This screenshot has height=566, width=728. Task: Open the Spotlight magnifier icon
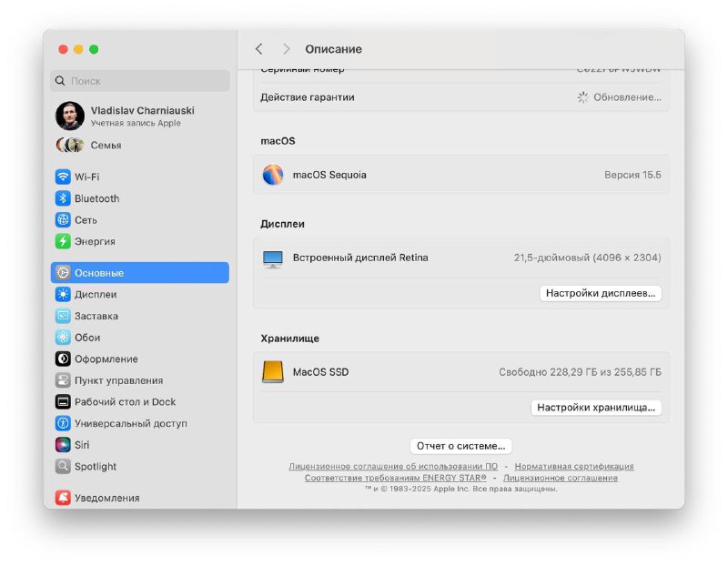click(x=63, y=466)
